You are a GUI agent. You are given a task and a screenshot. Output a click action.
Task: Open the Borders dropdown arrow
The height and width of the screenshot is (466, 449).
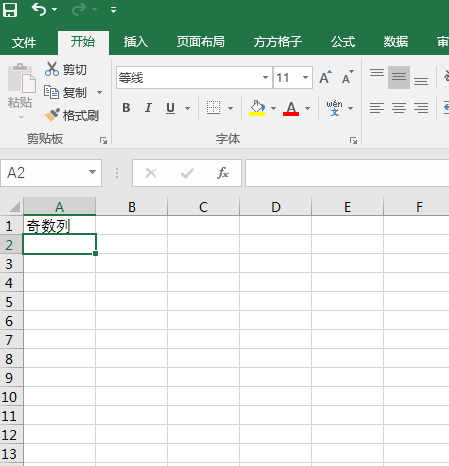click(x=230, y=108)
